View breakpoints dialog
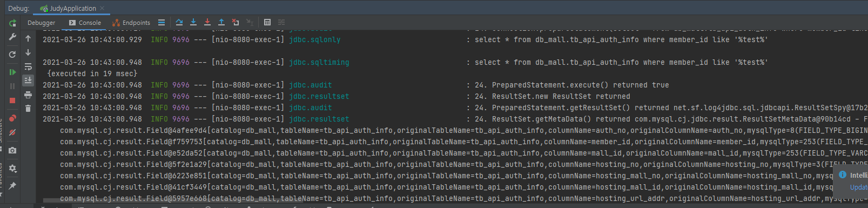The height and width of the screenshot is (208, 868). (12, 118)
